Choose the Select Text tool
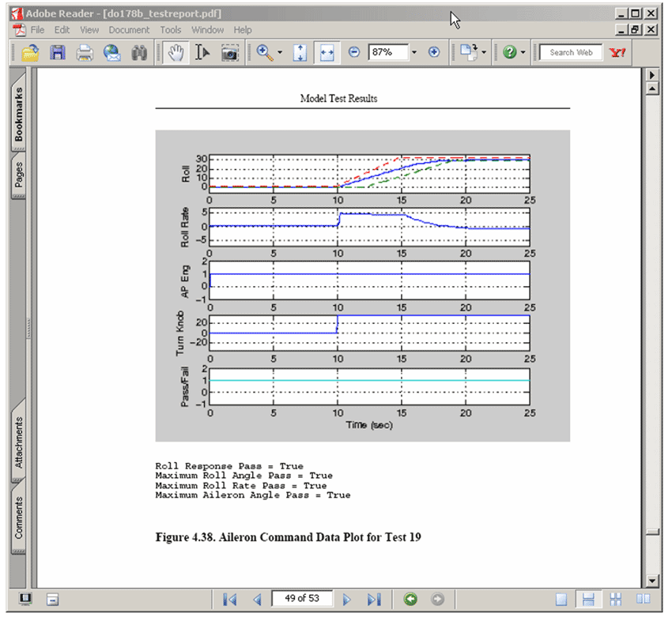 (202, 52)
